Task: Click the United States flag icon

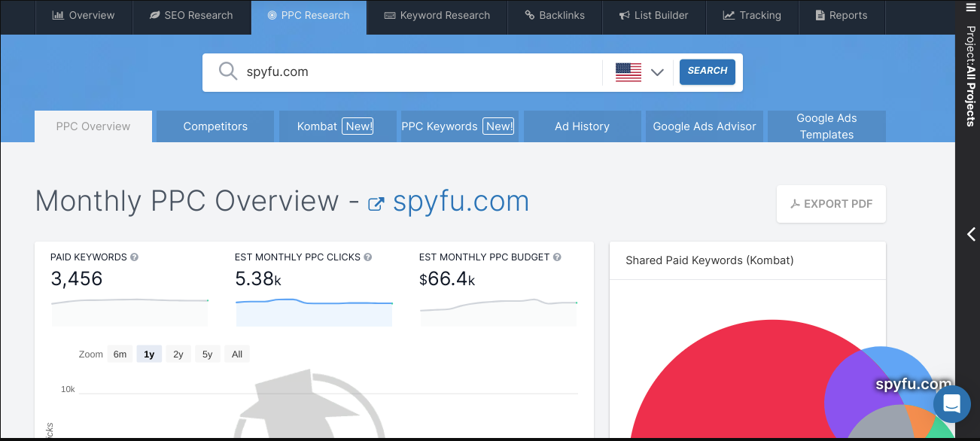Action: [628, 72]
